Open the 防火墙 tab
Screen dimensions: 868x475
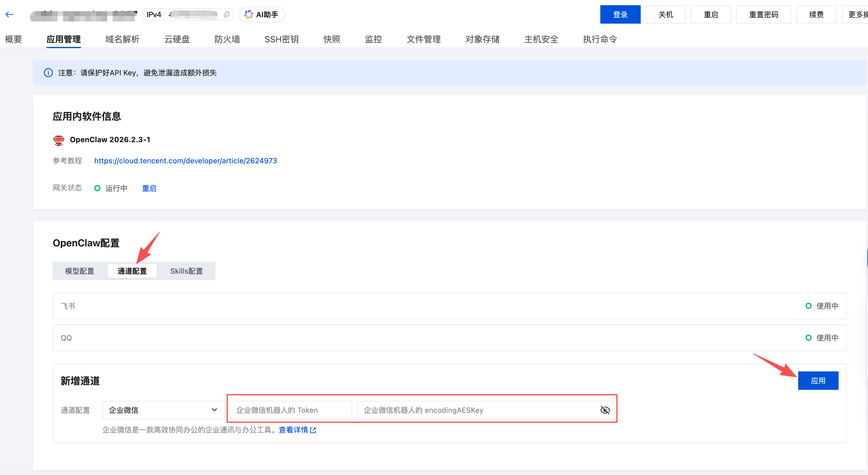(x=227, y=40)
